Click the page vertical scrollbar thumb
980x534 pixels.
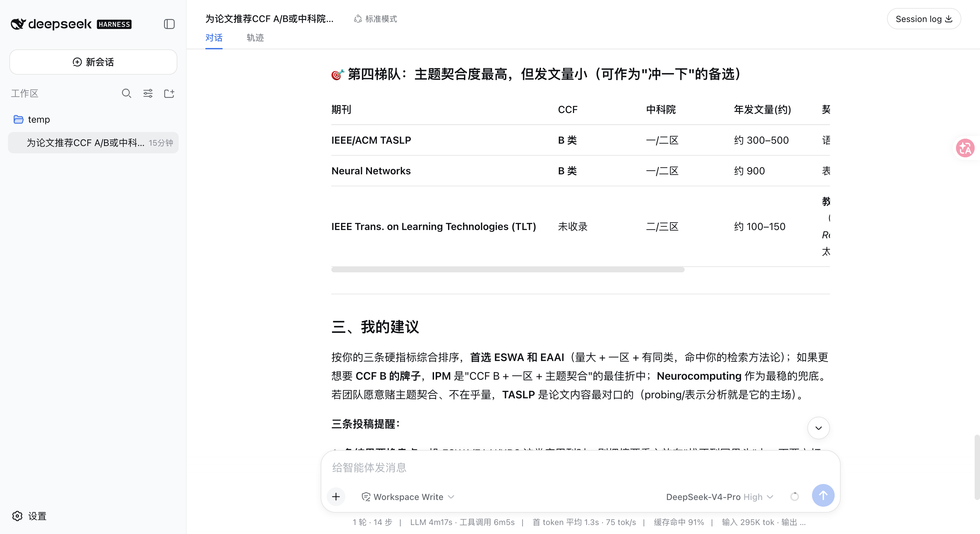click(x=977, y=467)
